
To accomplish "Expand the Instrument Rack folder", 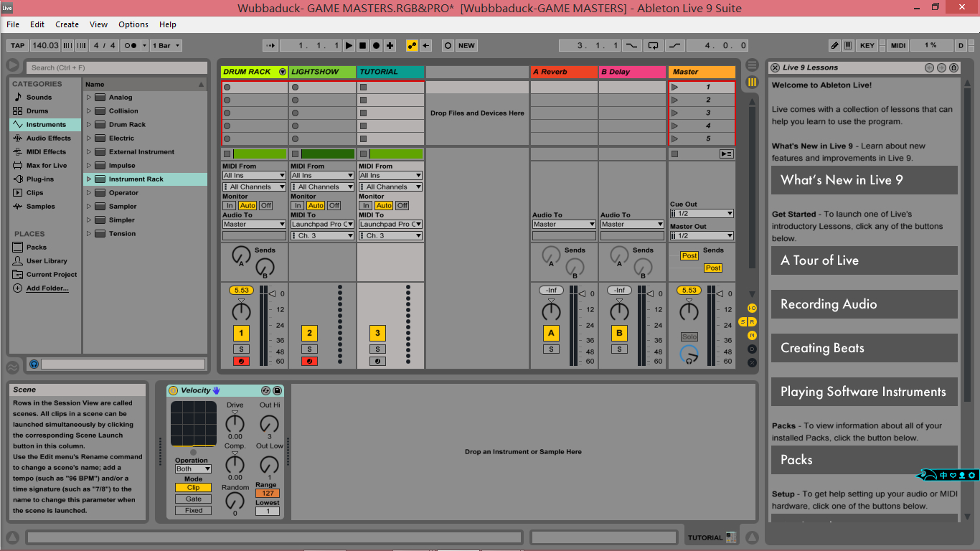I will (x=89, y=179).
